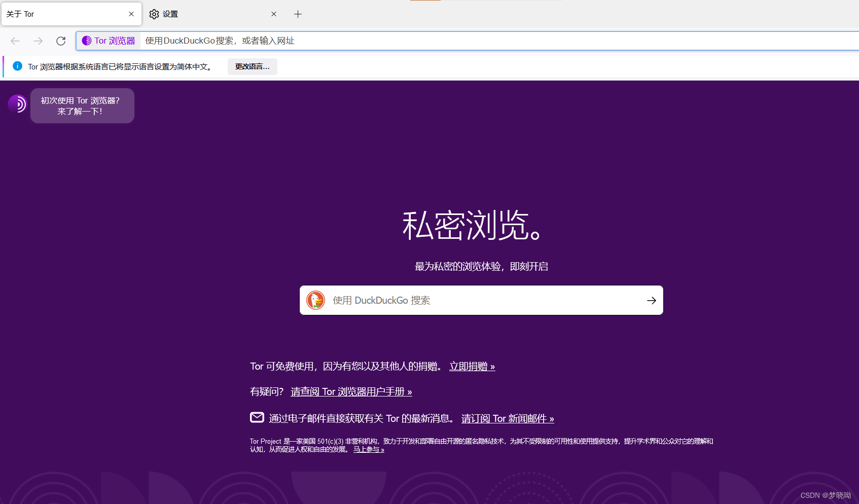Click the 请订阅 Tor 新闻邮件 link

pyautogui.click(x=507, y=418)
